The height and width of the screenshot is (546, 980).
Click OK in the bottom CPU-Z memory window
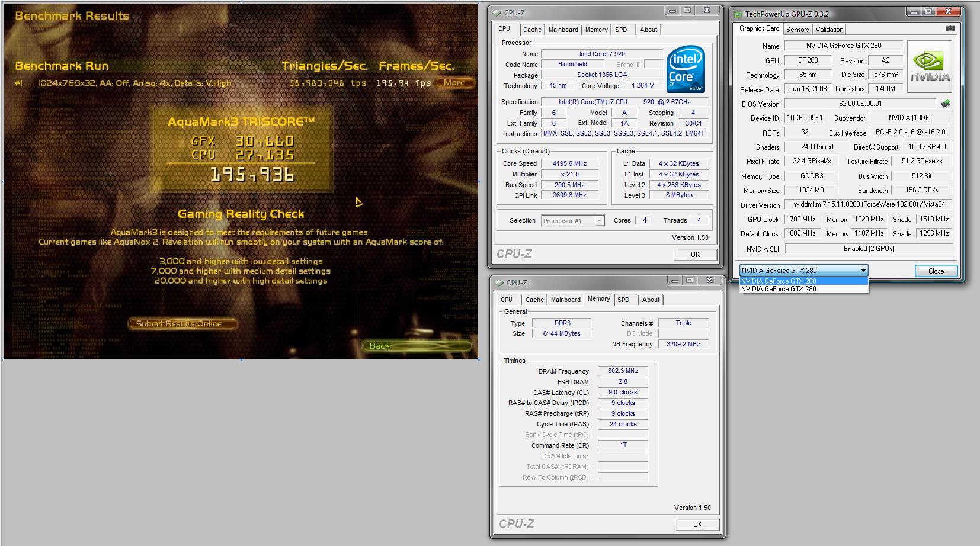(697, 524)
